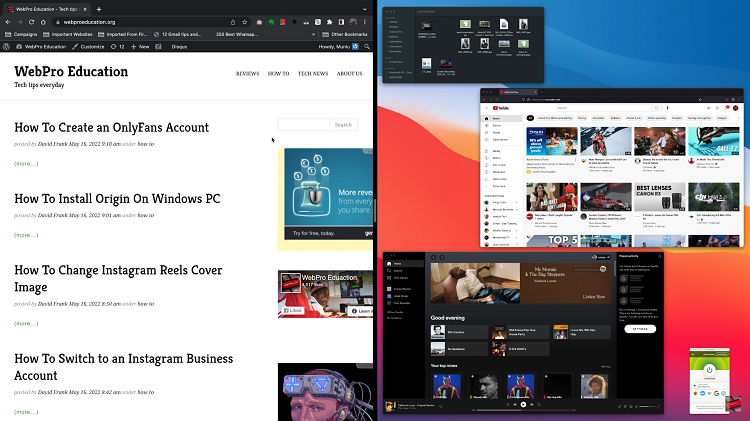Open How To Switch to Instagram Business Account
This screenshot has height=421, width=750.
coord(123,367)
